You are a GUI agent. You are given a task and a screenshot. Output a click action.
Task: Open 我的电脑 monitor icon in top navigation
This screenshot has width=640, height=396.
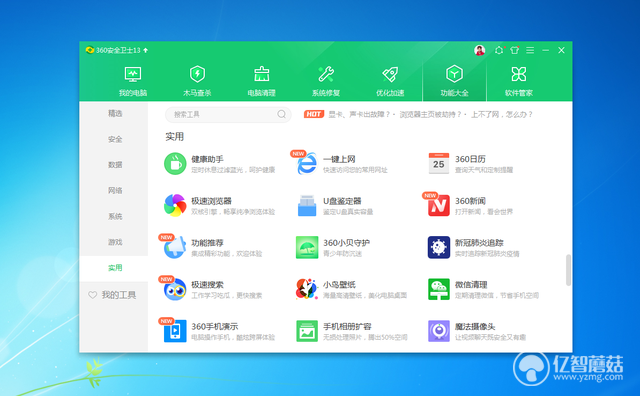[x=133, y=75]
